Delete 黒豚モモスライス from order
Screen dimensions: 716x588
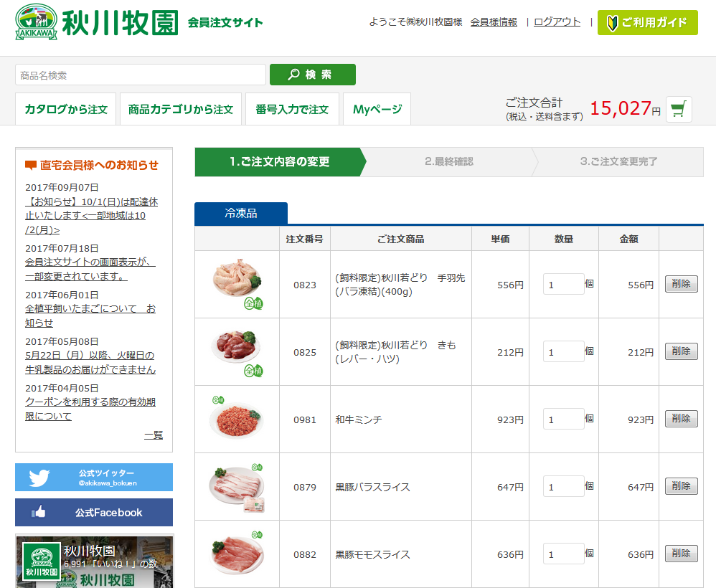coord(682,554)
